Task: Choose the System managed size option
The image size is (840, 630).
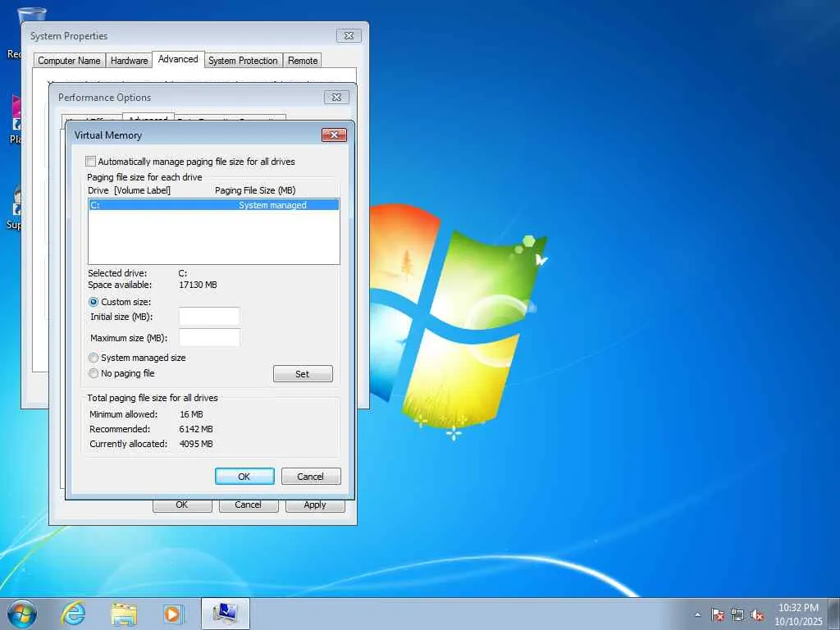Action: [94, 358]
